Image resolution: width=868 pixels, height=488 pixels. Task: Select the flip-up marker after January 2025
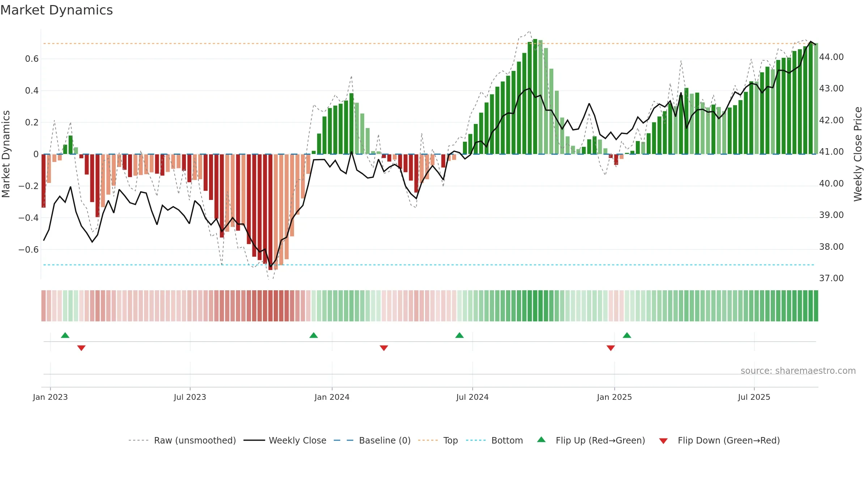tap(627, 335)
